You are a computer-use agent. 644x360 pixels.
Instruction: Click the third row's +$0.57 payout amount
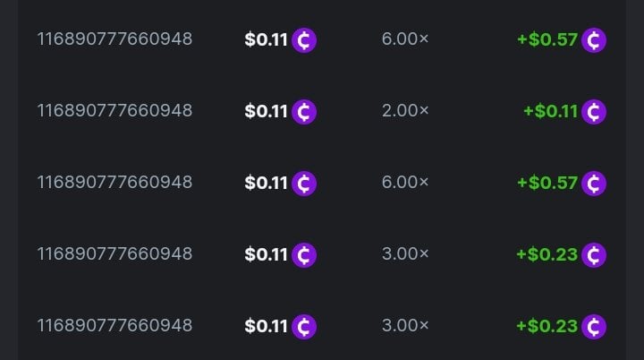[x=547, y=184]
